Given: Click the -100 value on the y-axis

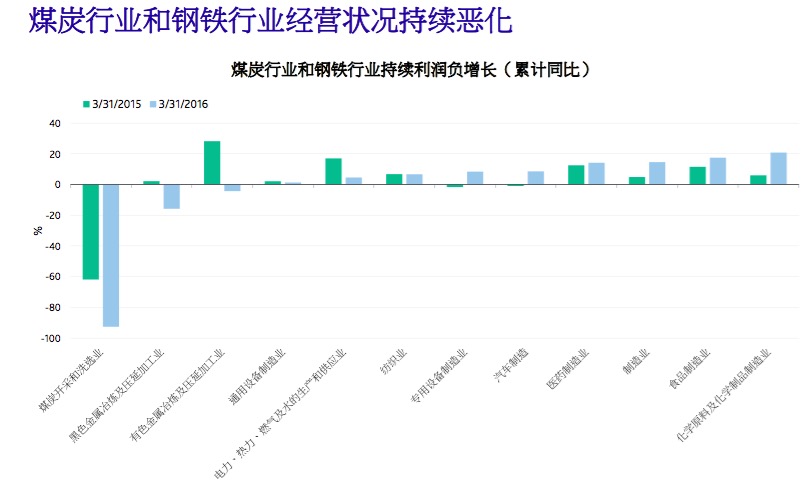Looking at the screenshot, I should pyautogui.click(x=50, y=339).
